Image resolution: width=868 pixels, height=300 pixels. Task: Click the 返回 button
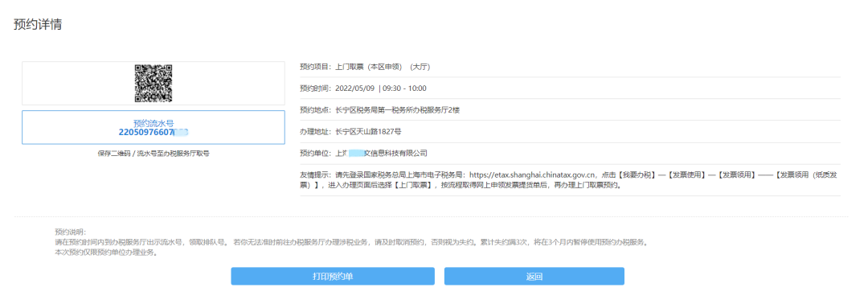(534, 276)
